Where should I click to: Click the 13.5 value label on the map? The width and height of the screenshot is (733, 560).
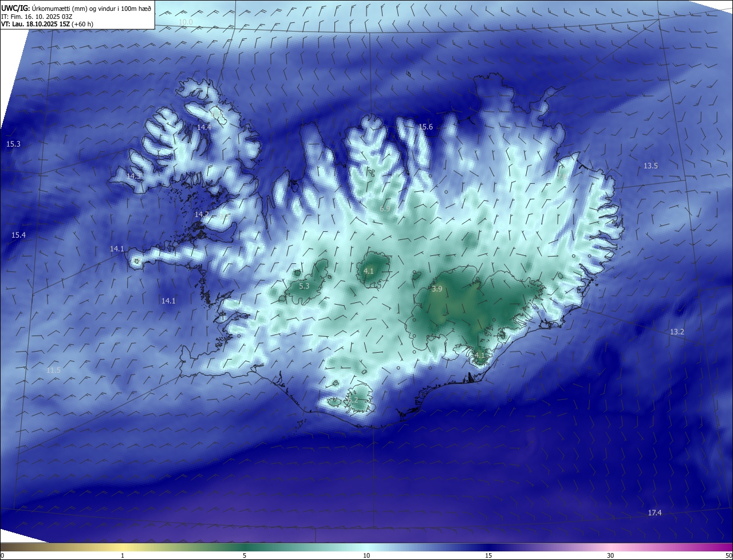[x=651, y=166]
